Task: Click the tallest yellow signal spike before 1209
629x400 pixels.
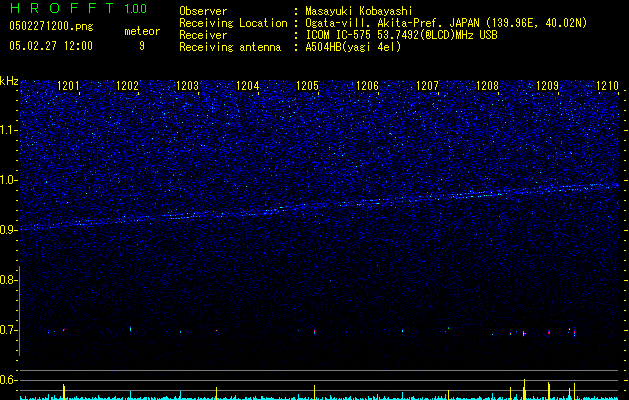Action: click(524, 389)
